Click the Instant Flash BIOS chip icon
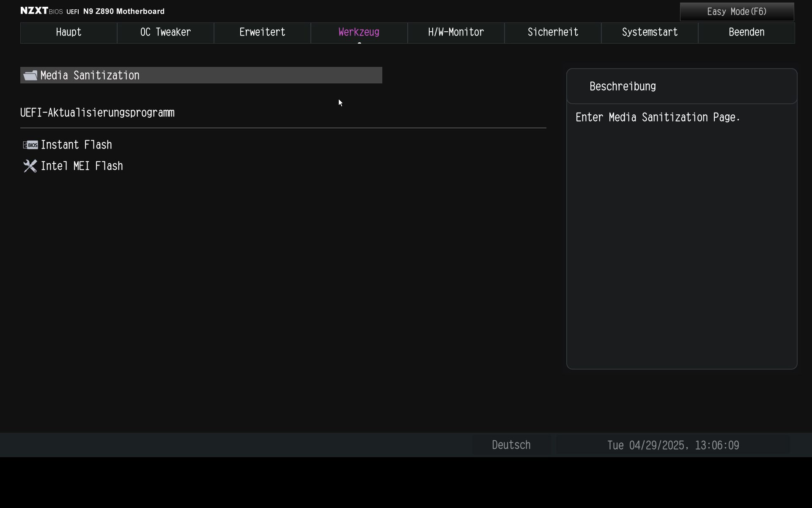Image resolution: width=812 pixels, height=508 pixels. [x=30, y=145]
